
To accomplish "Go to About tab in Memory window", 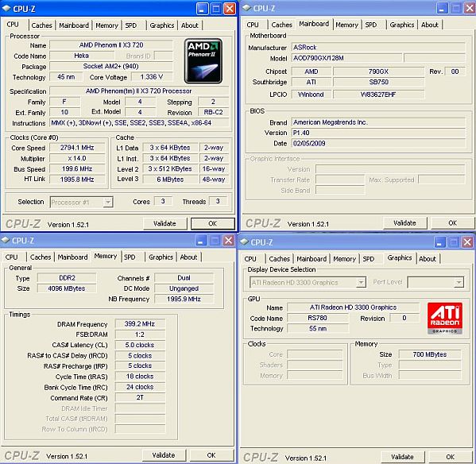I will pos(189,257).
